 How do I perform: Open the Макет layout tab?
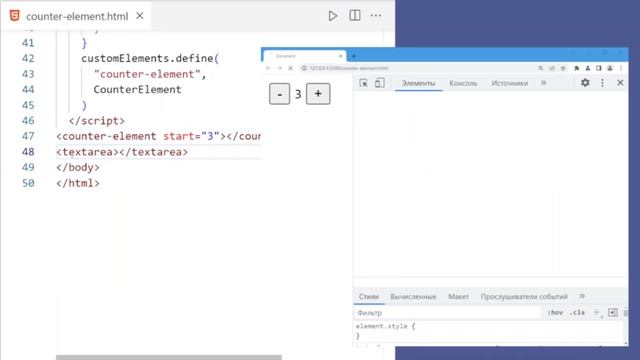(458, 297)
